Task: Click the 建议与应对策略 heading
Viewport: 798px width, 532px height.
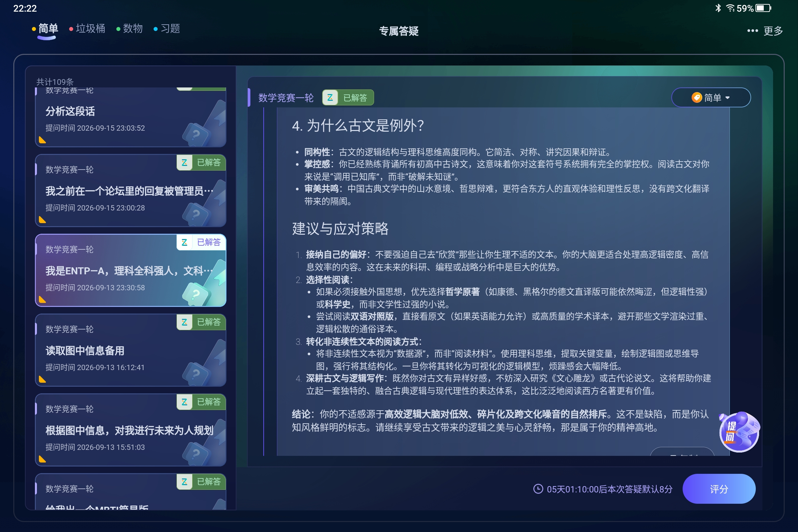Action: [x=340, y=228]
